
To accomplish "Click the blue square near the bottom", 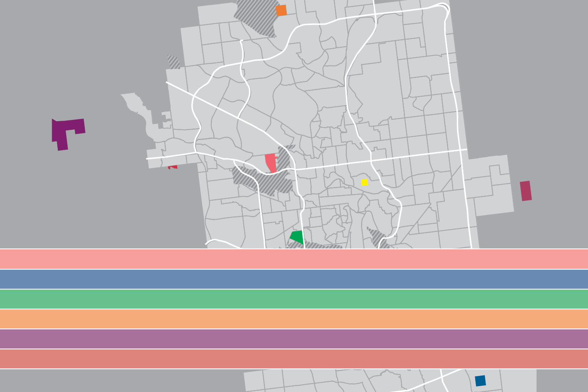I will coord(480,381).
